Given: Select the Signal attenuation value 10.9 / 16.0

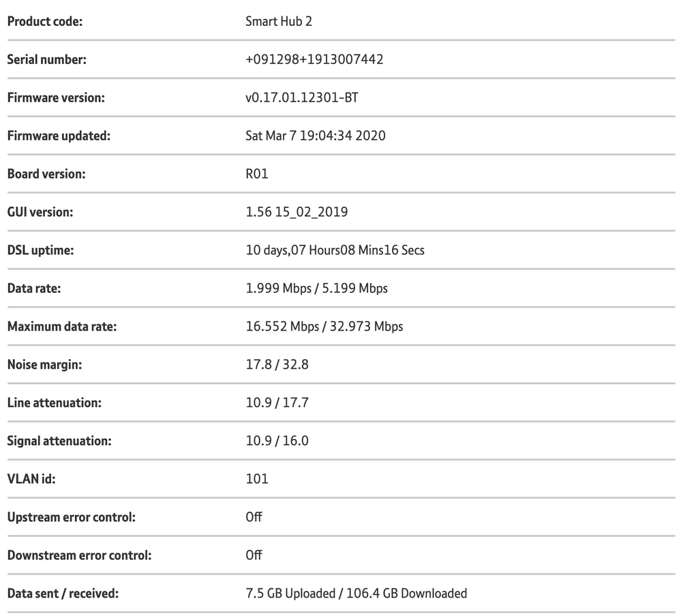Looking at the screenshot, I should (x=277, y=441).
